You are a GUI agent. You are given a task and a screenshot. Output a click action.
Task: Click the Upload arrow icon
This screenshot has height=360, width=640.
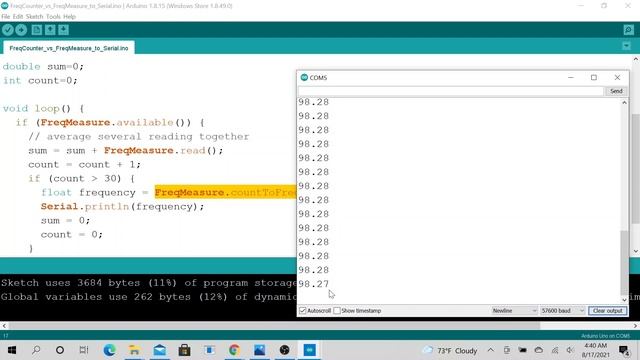(x=21, y=30)
